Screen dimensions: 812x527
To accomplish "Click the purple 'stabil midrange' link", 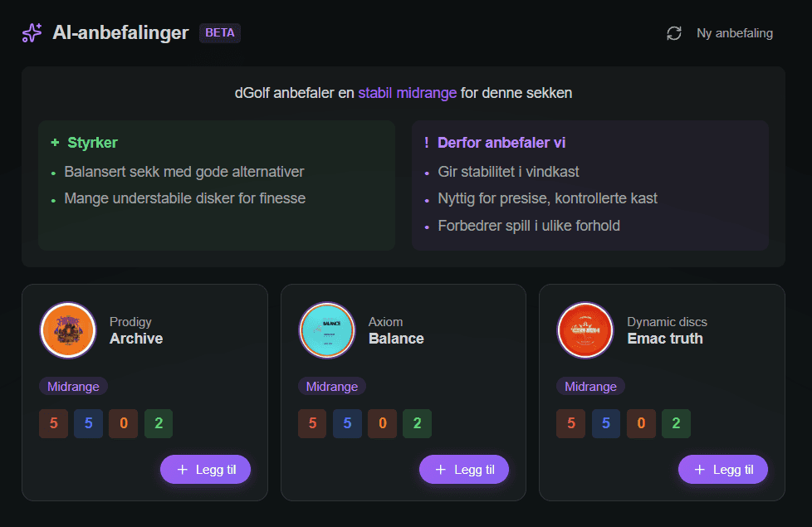I will point(408,93).
